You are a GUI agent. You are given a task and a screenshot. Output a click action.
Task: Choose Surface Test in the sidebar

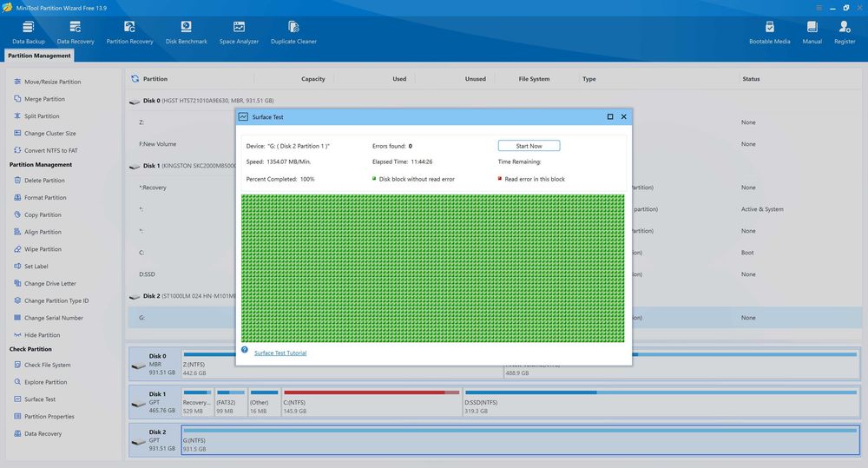[x=35, y=399]
